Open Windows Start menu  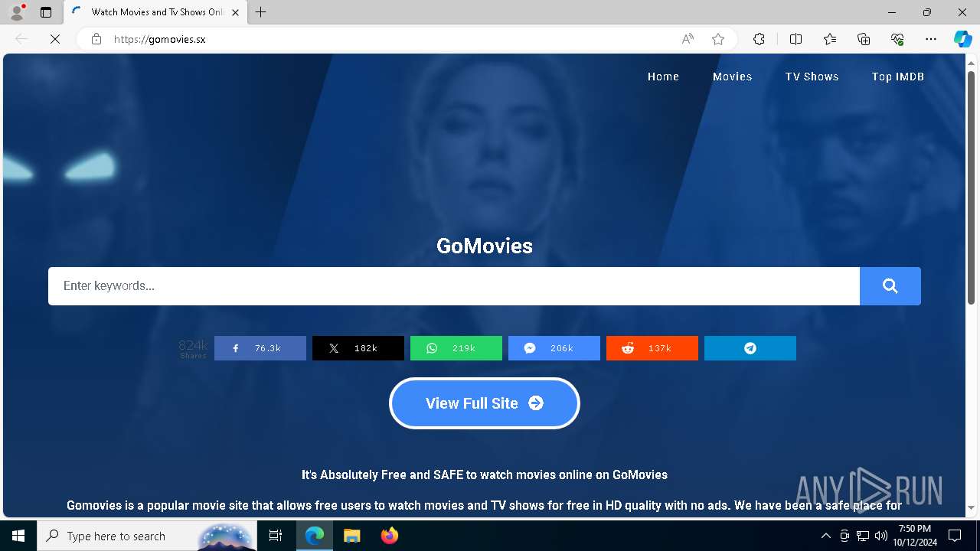pos(18,536)
